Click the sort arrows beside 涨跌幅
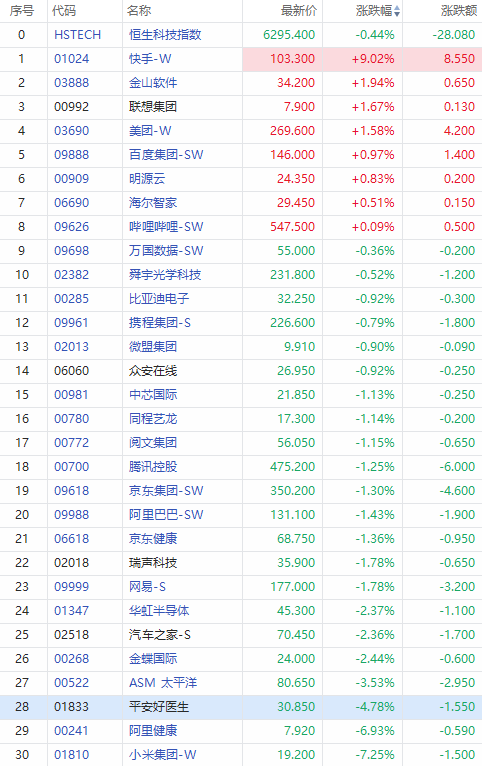The height and width of the screenshot is (766, 482). pos(397,11)
